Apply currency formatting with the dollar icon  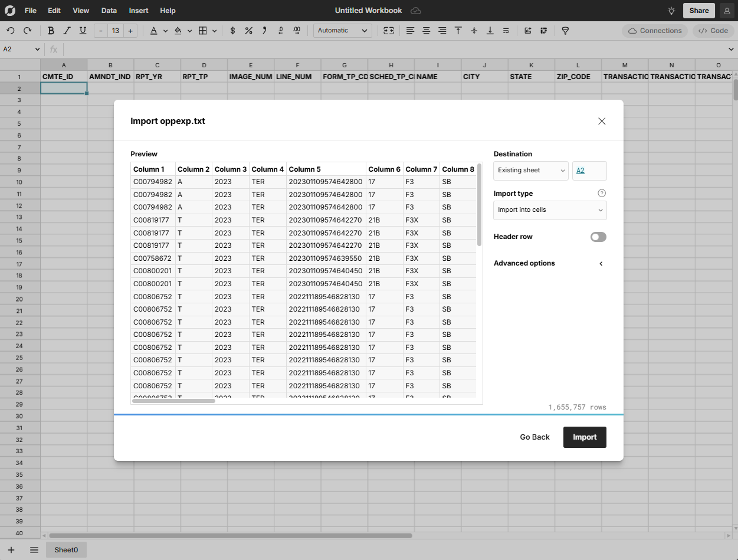coord(233,30)
